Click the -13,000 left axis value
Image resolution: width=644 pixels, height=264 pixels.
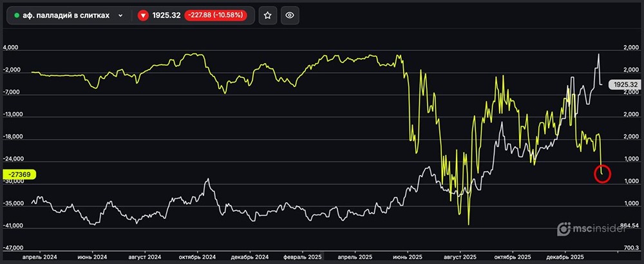tap(12, 115)
